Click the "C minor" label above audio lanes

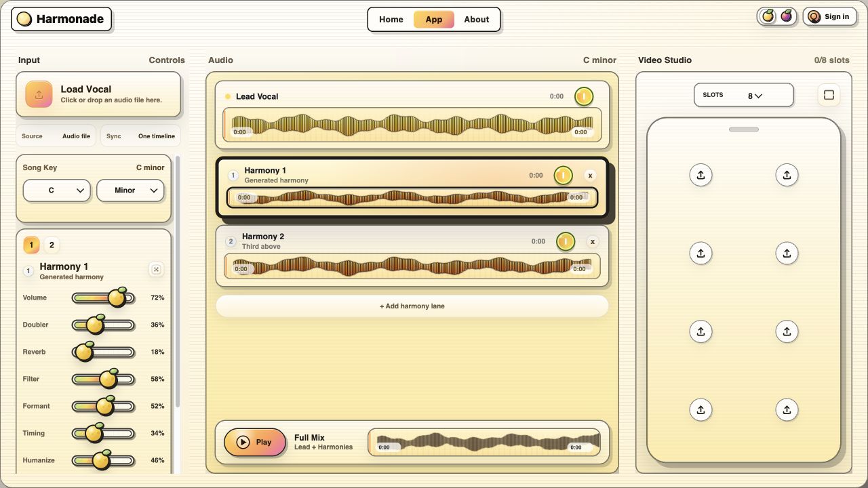coord(599,60)
